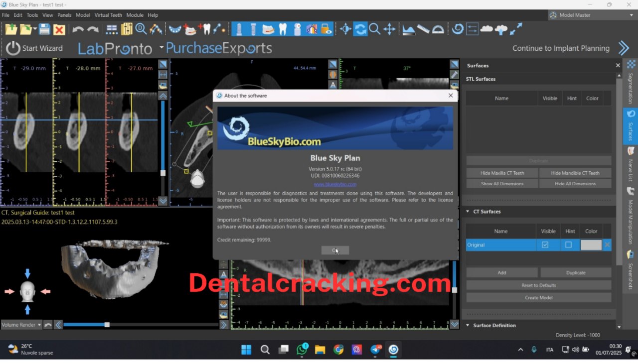Toggle Visible checkbox for Original CT surface
The image size is (638, 364).
[x=545, y=244]
